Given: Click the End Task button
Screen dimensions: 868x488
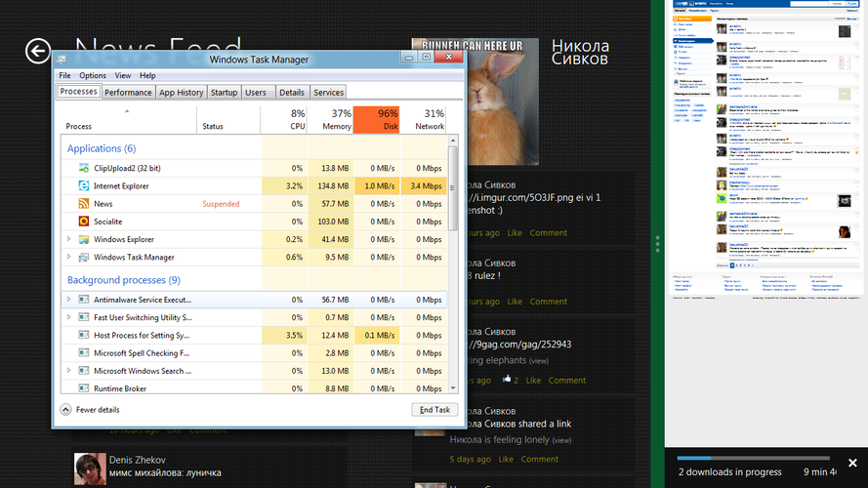Looking at the screenshot, I should pos(434,410).
